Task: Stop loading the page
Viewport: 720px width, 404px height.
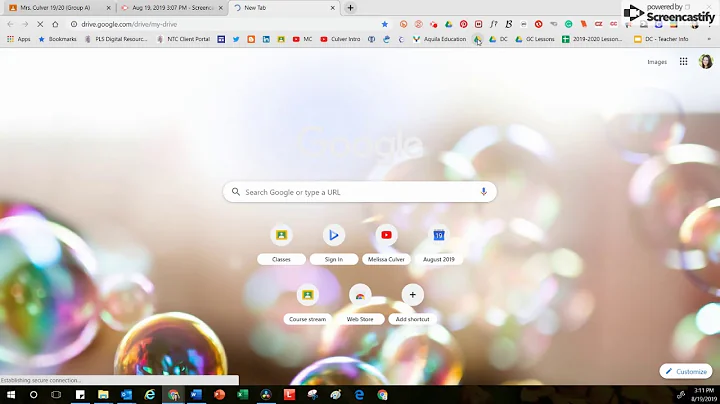Action: click(40, 24)
